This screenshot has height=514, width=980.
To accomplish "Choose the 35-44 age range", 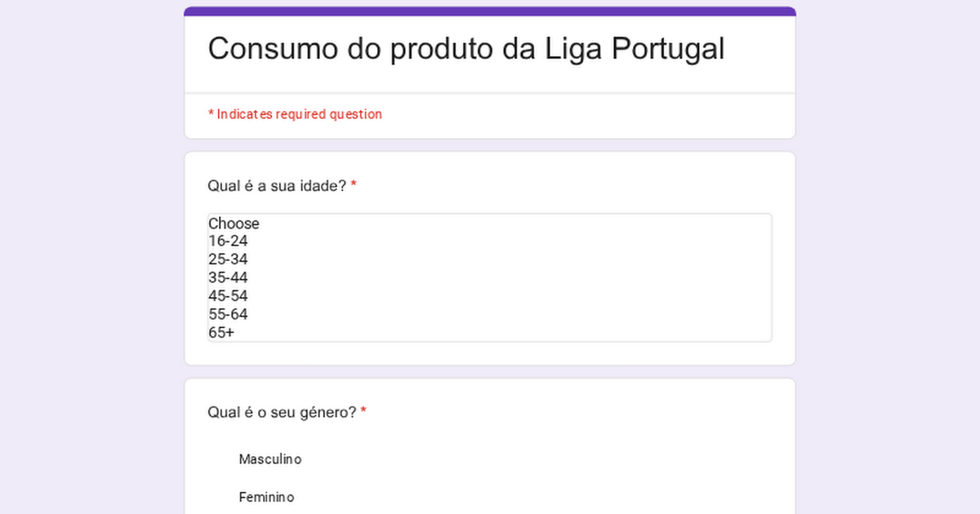I will coord(228,278).
